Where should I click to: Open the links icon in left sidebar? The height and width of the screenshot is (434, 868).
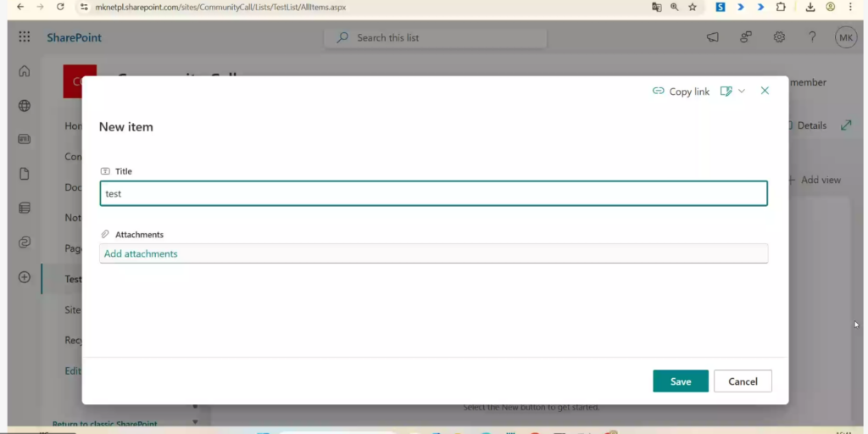[25, 242]
